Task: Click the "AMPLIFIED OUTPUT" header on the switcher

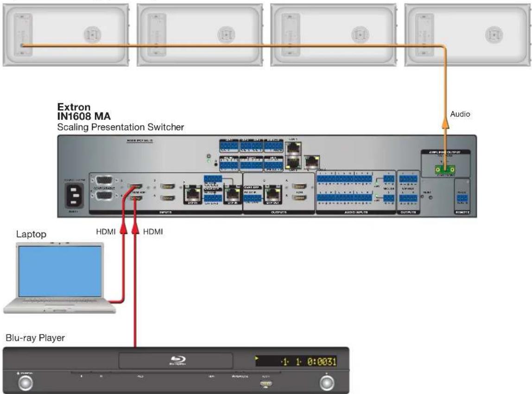Action: coord(445,152)
